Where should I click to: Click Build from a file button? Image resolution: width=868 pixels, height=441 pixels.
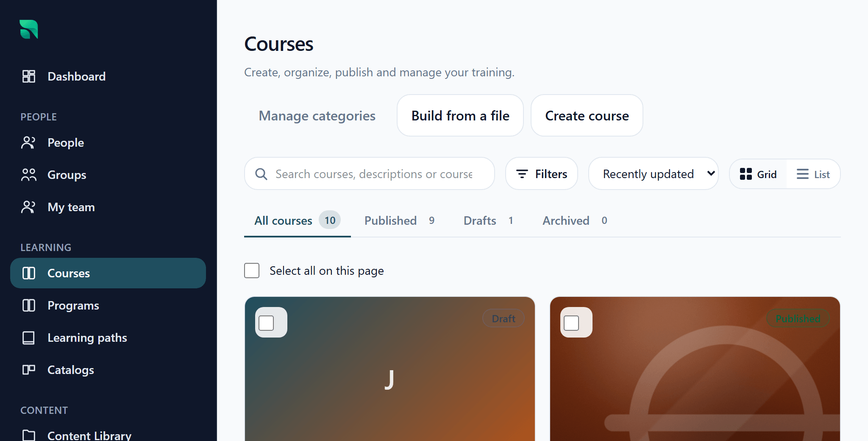coord(460,116)
